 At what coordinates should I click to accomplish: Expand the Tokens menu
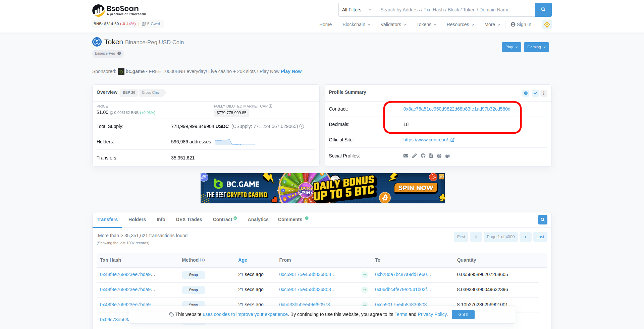426,24
